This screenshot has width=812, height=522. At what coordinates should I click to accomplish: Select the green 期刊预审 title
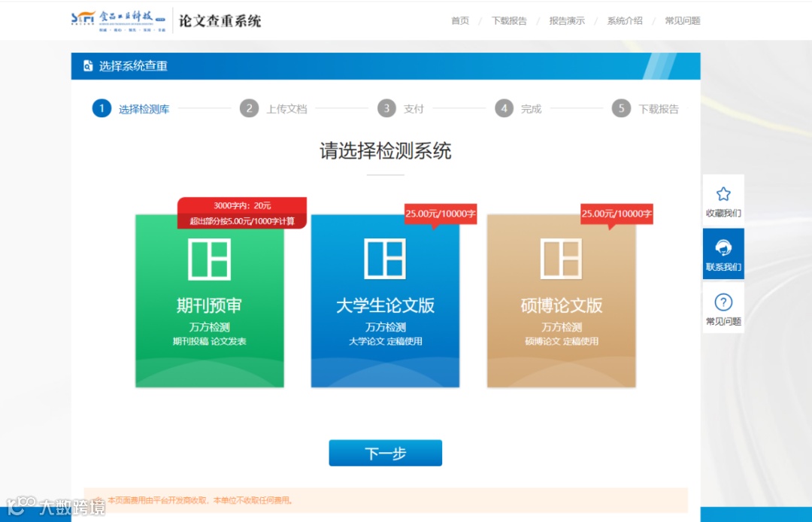click(x=209, y=305)
